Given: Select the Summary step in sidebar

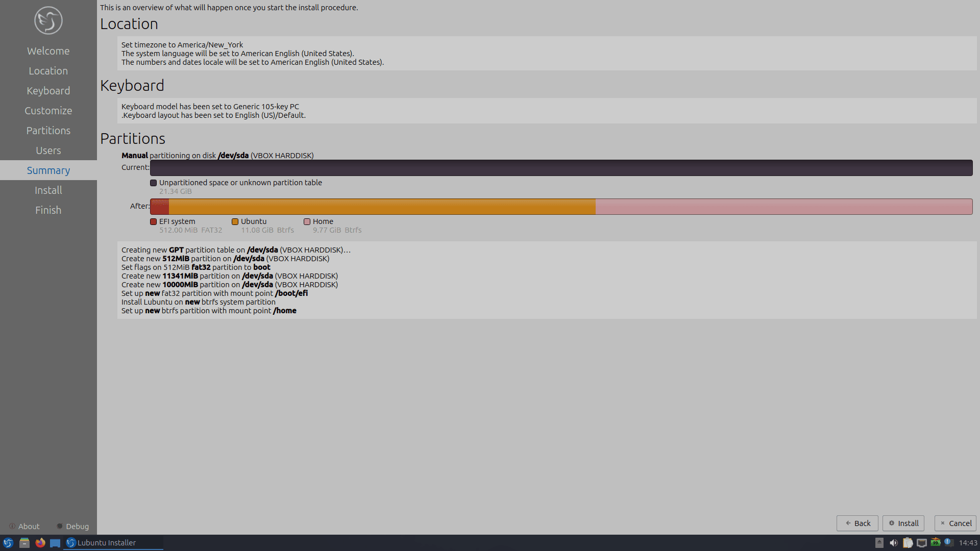Looking at the screenshot, I should (x=48, y=170).
